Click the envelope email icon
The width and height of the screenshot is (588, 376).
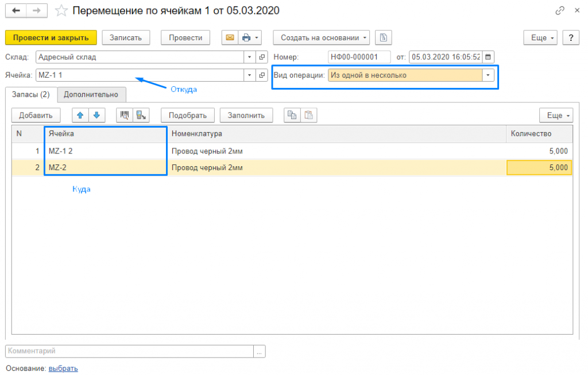pos(230,37)
